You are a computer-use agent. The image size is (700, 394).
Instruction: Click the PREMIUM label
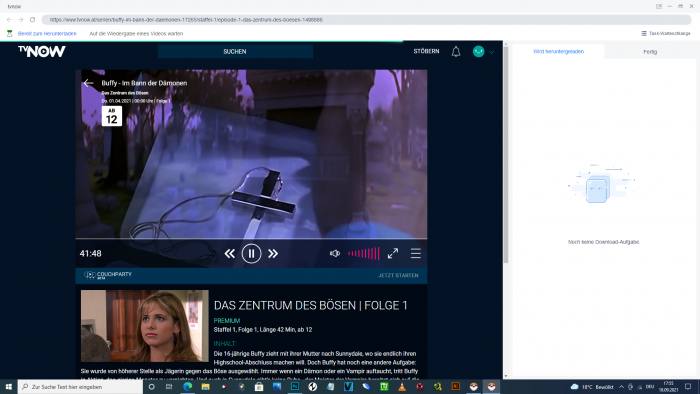tap(227, 320)
